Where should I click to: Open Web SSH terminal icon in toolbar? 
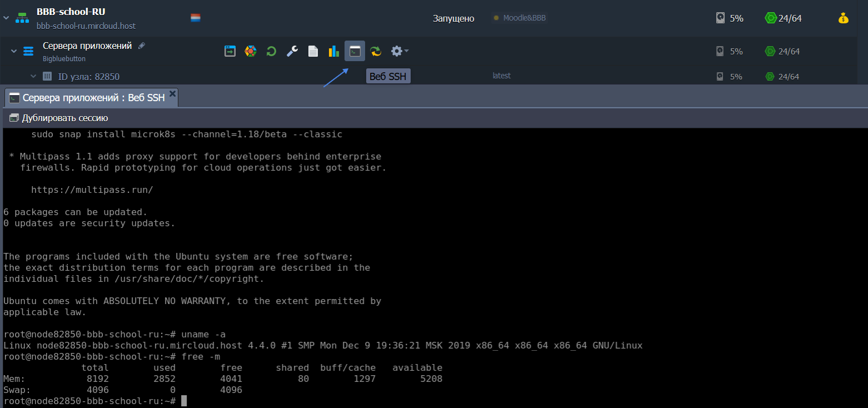click(355, 51)
